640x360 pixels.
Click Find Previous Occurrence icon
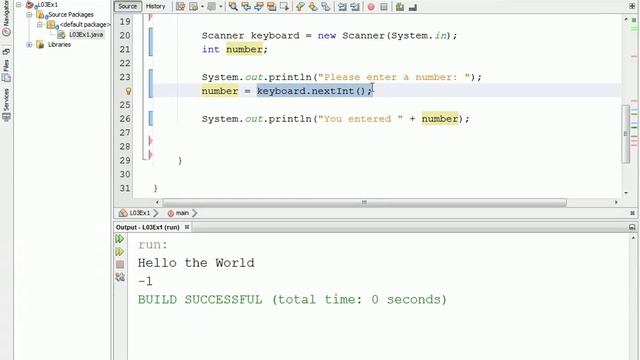click(x=246, y=7)
